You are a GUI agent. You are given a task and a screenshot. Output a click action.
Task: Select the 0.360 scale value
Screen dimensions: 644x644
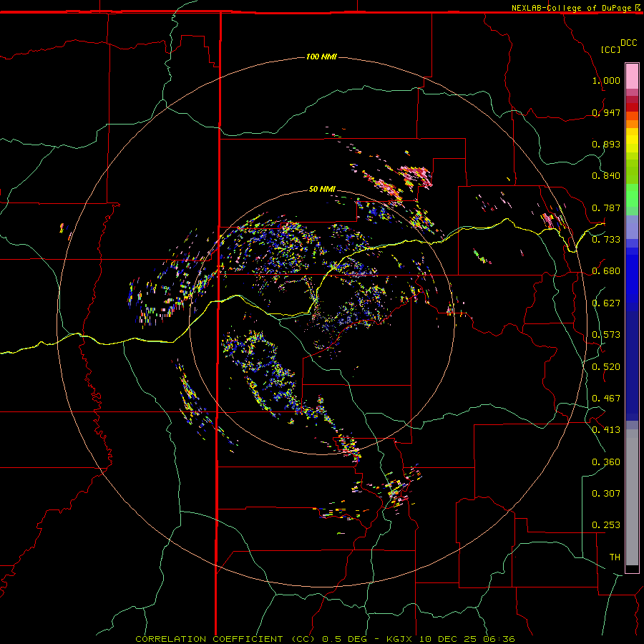[606, 462]
